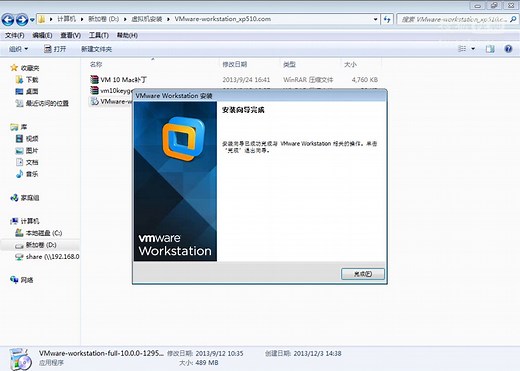Open 新加卷 (D:) in sidebar
This screenshot has height=371, width=520.
tap(41, 245)
